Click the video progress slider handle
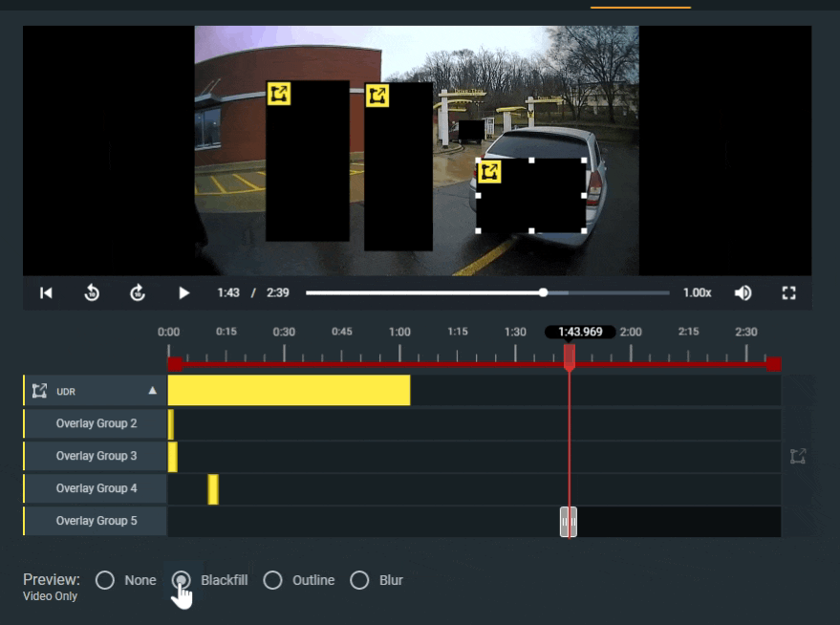 (x=543, y=293)
